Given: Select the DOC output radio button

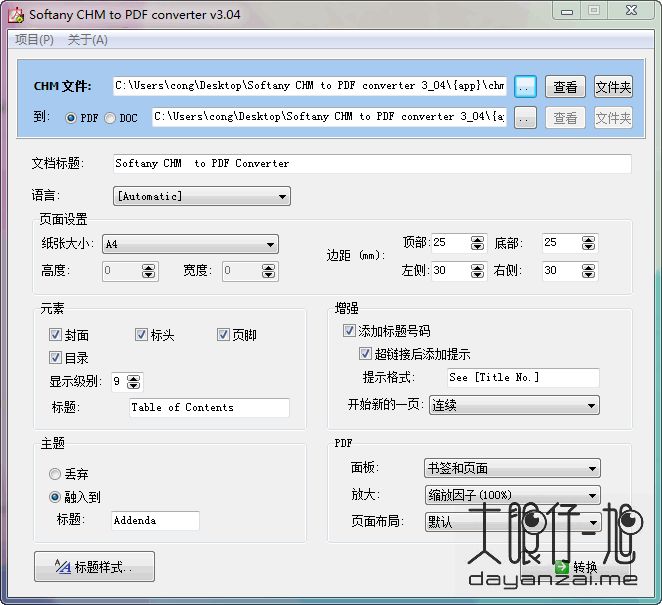Looking at the screenshot, I should pyautogui.click(x=110, y=118).
